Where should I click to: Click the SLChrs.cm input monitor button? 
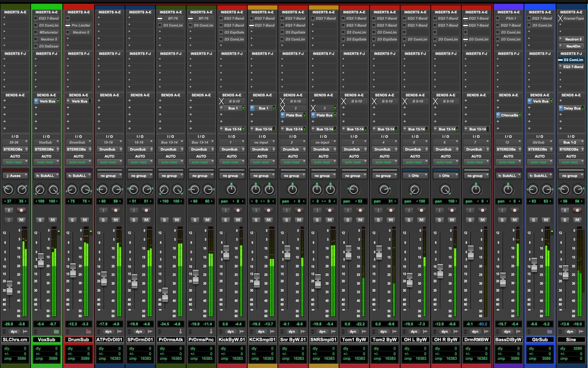(9, 210)
